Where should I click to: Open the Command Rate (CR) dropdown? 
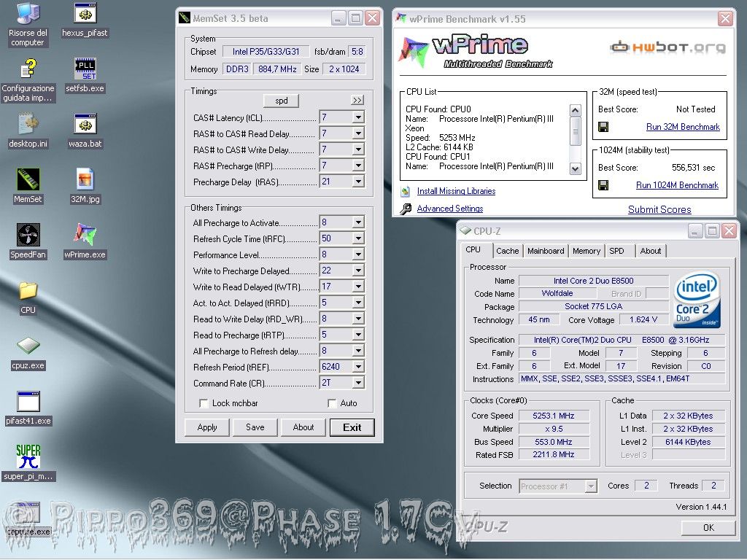(358, 382)
